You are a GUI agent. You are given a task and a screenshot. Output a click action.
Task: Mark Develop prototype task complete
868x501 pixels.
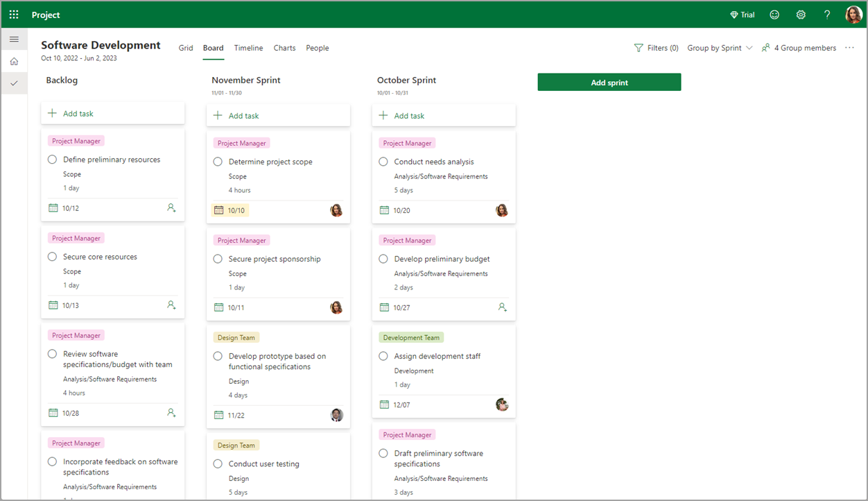(218, 356)
